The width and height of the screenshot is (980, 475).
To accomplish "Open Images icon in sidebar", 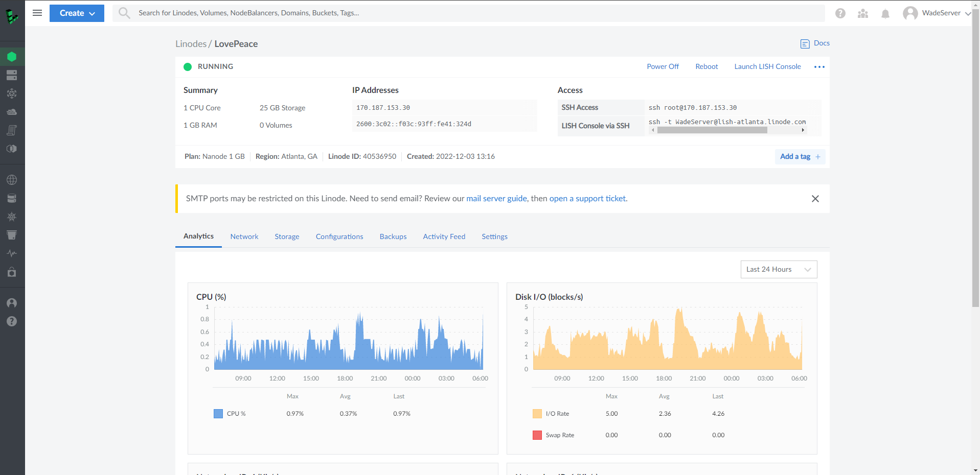I will tap(12, 149).
